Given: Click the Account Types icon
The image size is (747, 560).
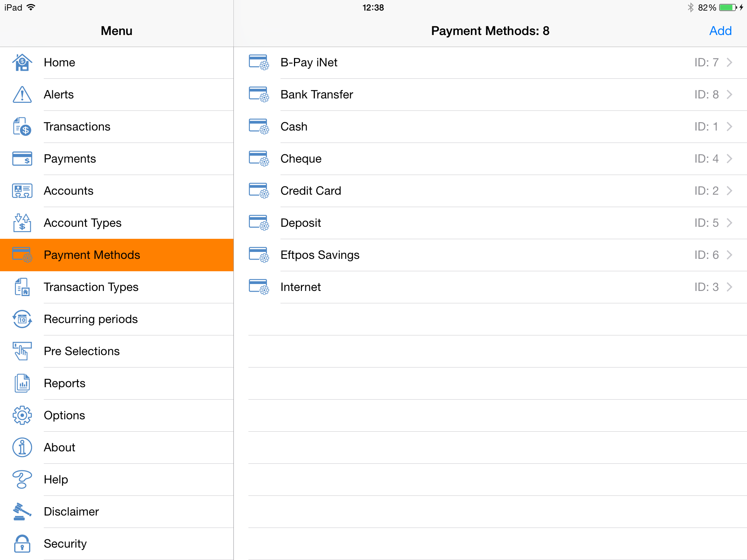Looking at the screenshot, I should pyautogui.click(x=22, y=223).
